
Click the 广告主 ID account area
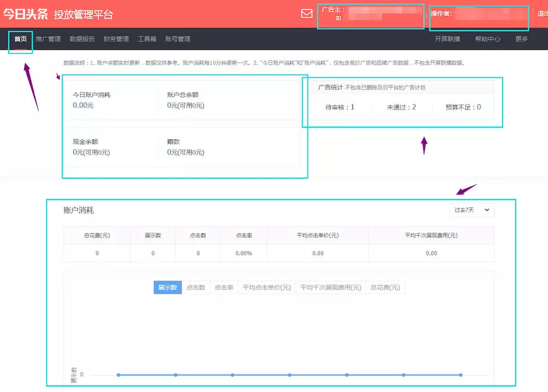pyautogui.click(x=371, y=16)
